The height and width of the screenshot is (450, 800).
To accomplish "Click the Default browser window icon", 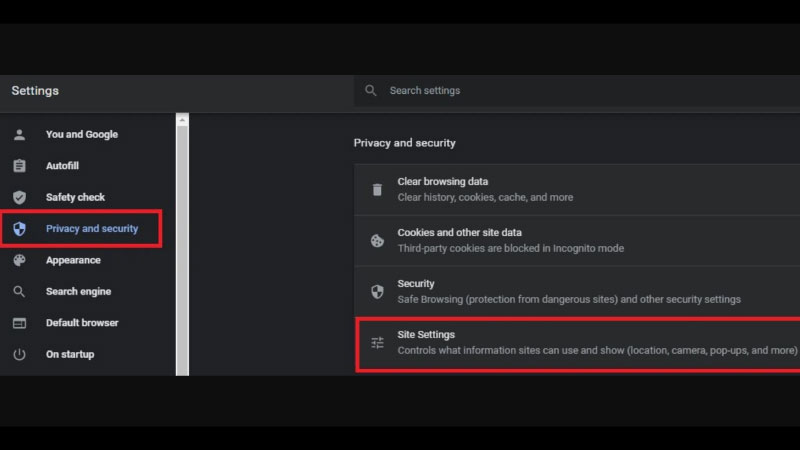I will click(x=19, y=323).
